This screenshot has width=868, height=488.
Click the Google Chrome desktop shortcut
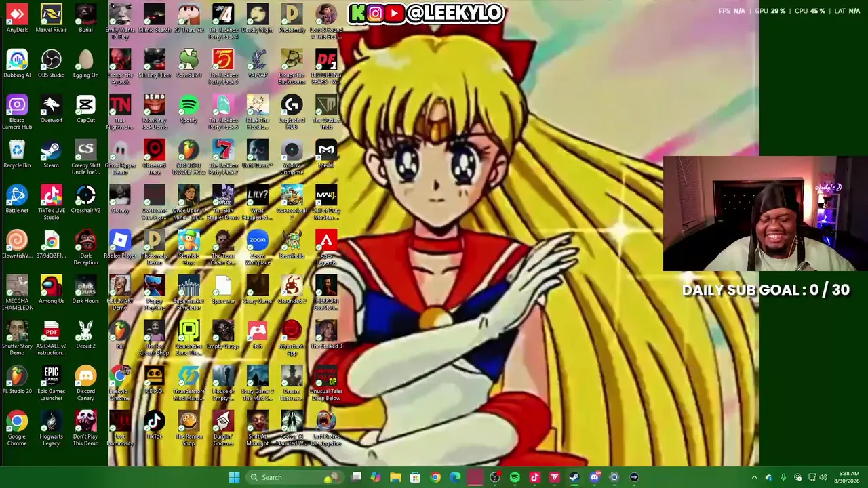point(17,428)
